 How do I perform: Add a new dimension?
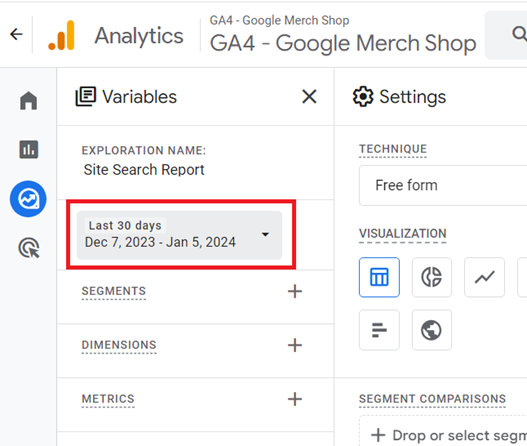point(295,345)
